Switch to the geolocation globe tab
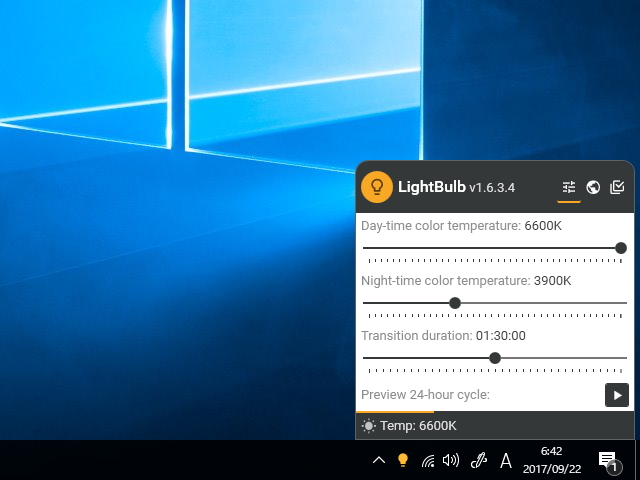Viewport: 640px width, 480px height. 593,187
